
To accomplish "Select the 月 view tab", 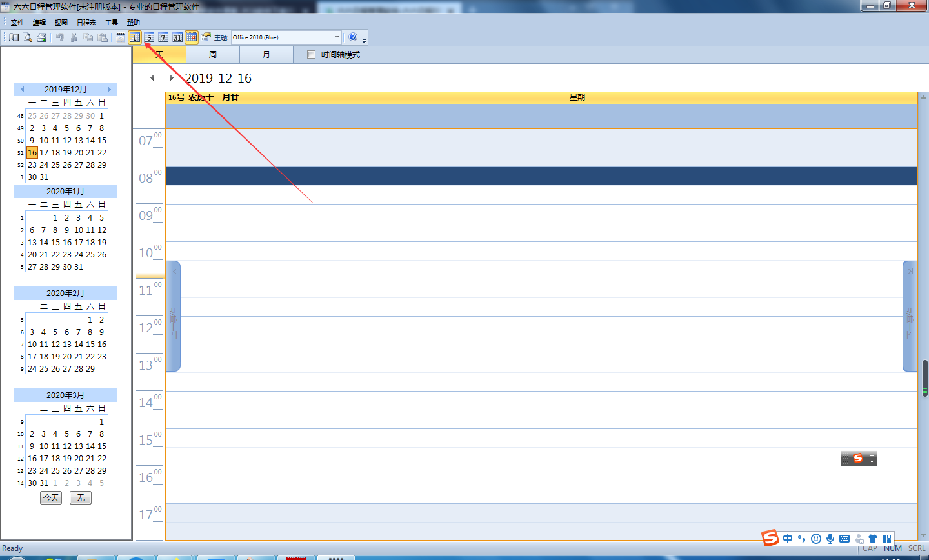I will 266,55.
